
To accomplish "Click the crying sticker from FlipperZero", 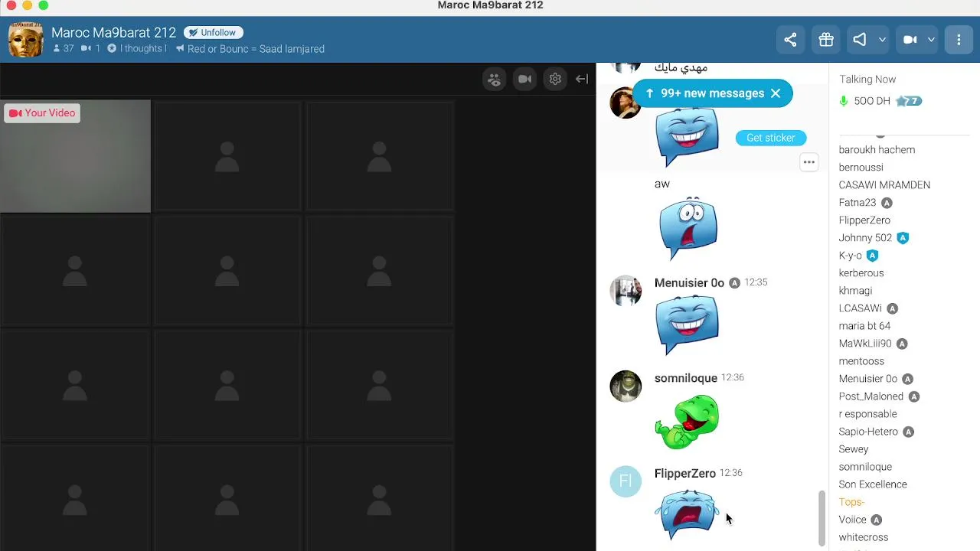I will pos(688,514).
